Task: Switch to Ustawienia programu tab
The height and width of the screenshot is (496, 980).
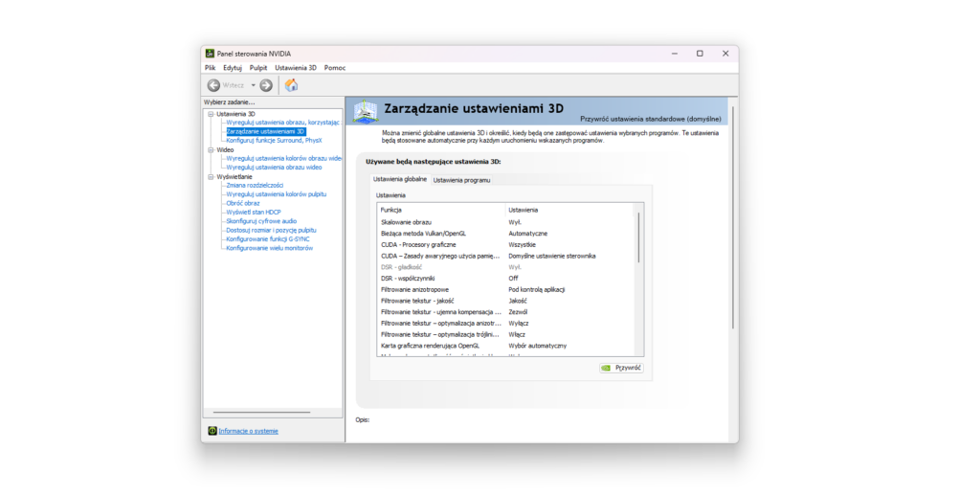Action: coord(461,180)
